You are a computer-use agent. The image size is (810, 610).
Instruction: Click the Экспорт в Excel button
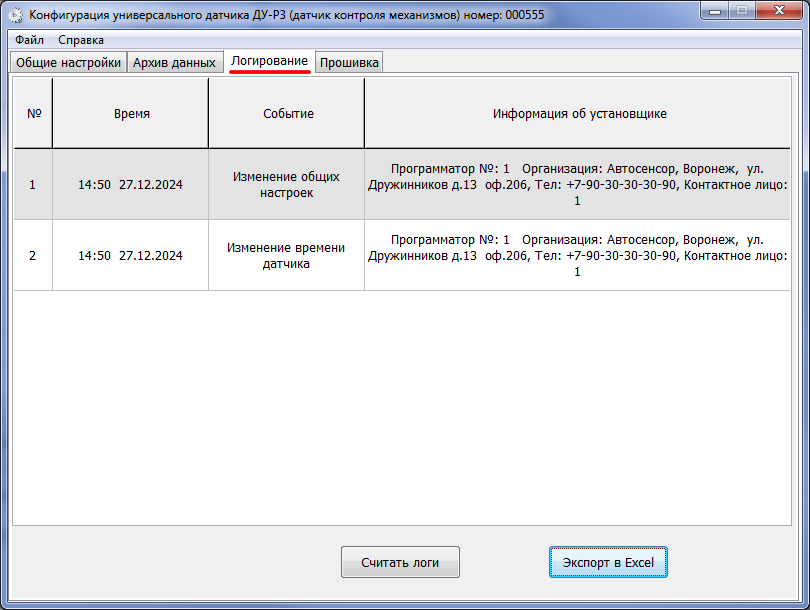click(x=608, y=562)
